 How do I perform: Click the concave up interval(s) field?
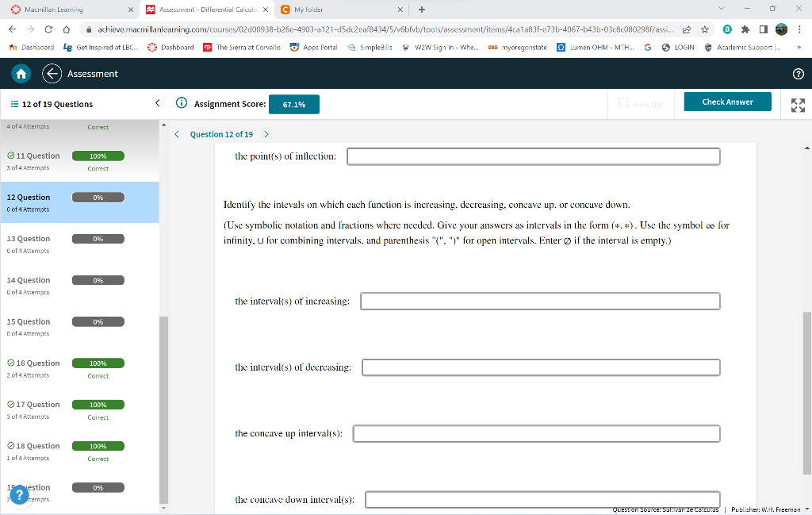pyautogui.click(x=537, y=433)
